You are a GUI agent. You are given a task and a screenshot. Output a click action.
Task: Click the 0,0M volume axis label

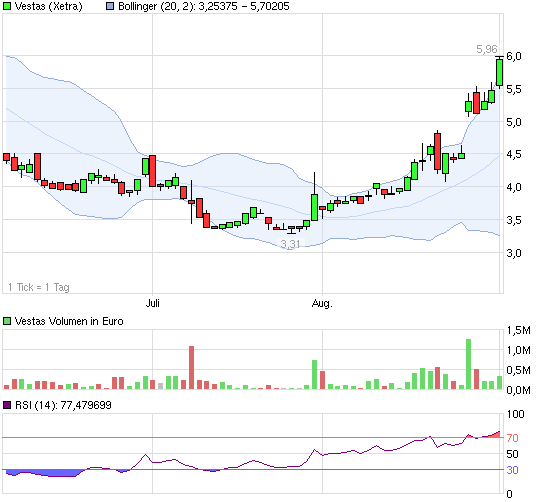point(519,390)
